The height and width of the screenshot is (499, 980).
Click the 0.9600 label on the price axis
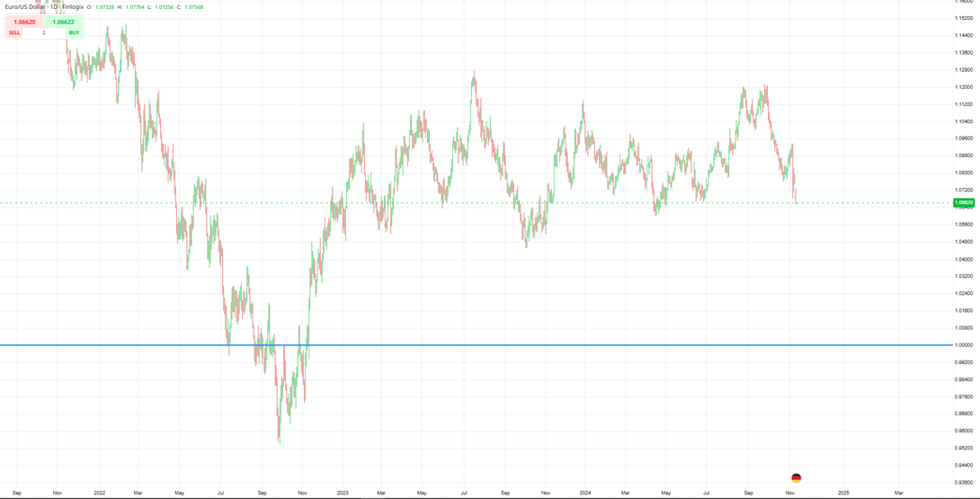965,431
